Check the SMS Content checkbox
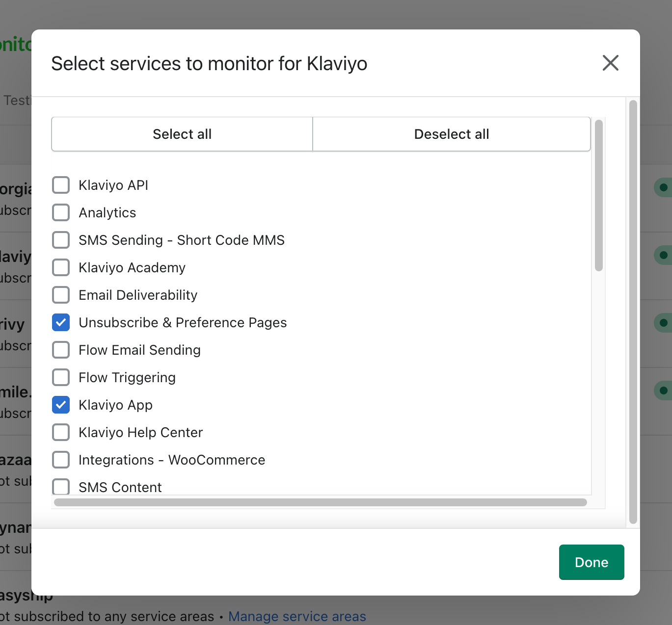Screen dimensions: 672x625 pyautogui.click(x=61, y=487)
